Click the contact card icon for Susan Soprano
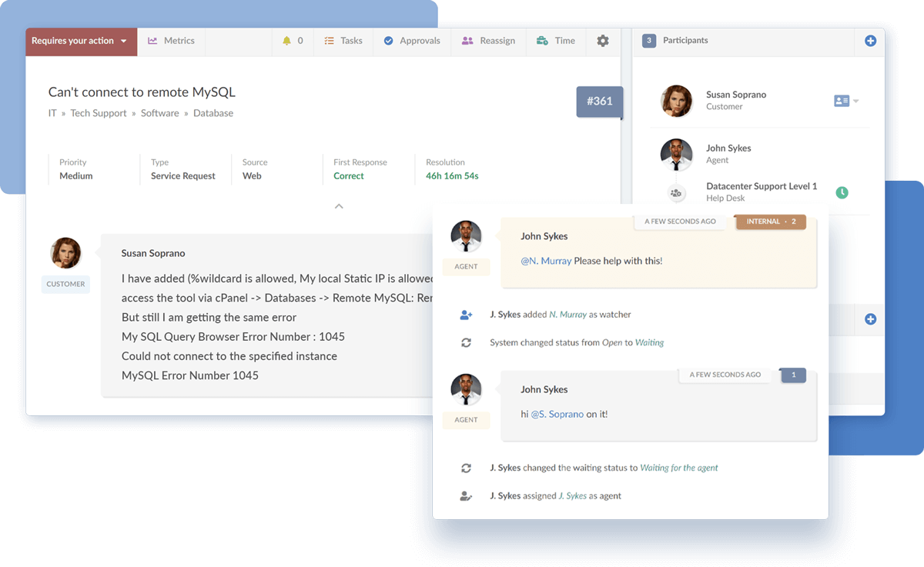The image size is (924, 567). pos(841,101)
